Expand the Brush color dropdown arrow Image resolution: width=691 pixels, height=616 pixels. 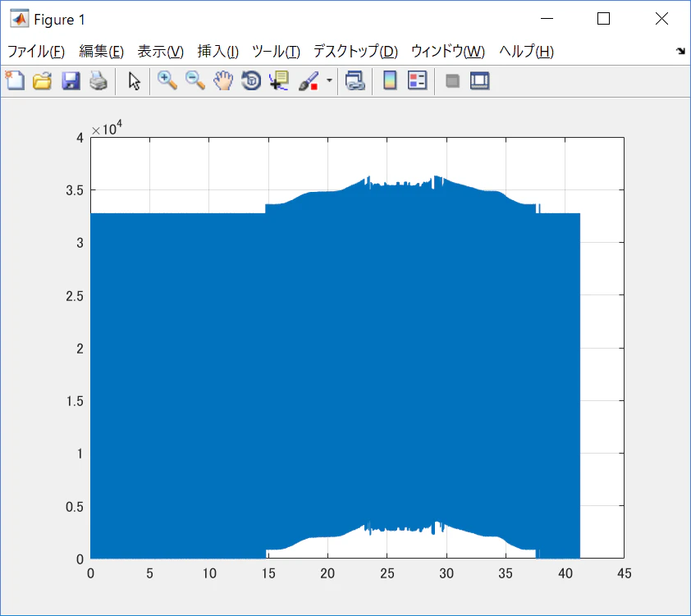click(329, 80)
